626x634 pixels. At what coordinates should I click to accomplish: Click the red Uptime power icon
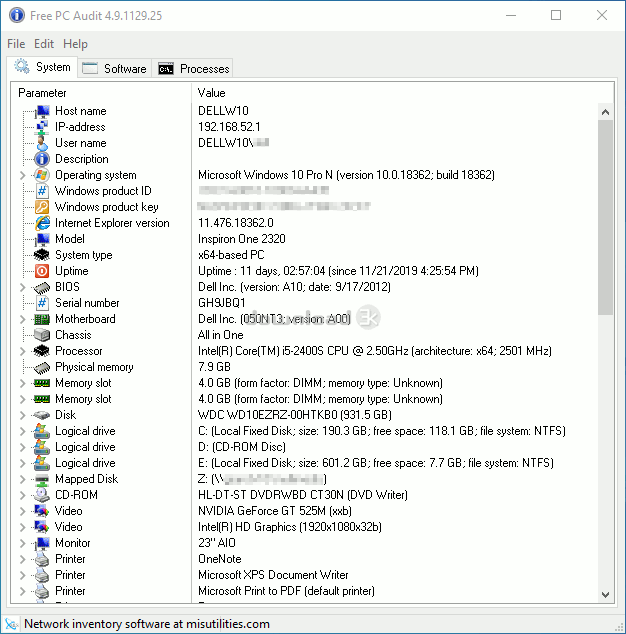click(x=42, y=271)
